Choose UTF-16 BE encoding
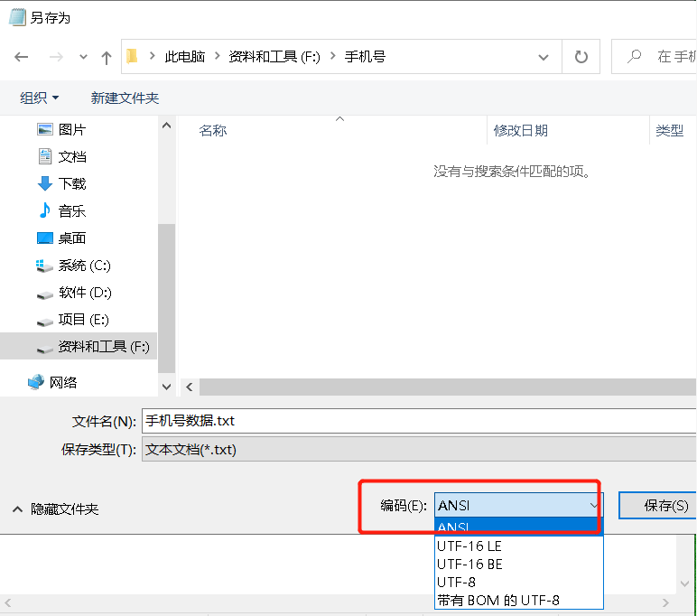697x616 pixels. [x=519, y=564]
